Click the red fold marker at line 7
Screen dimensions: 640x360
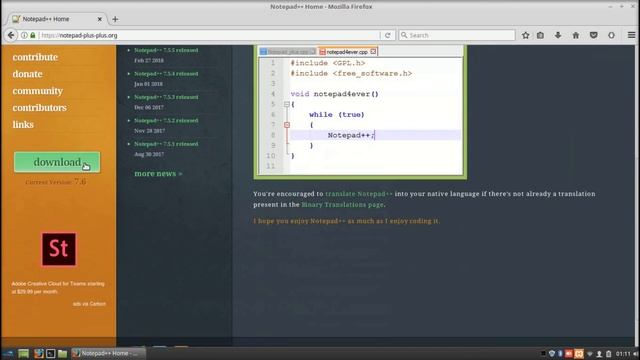pyautogui.click(x=287, y=125)
